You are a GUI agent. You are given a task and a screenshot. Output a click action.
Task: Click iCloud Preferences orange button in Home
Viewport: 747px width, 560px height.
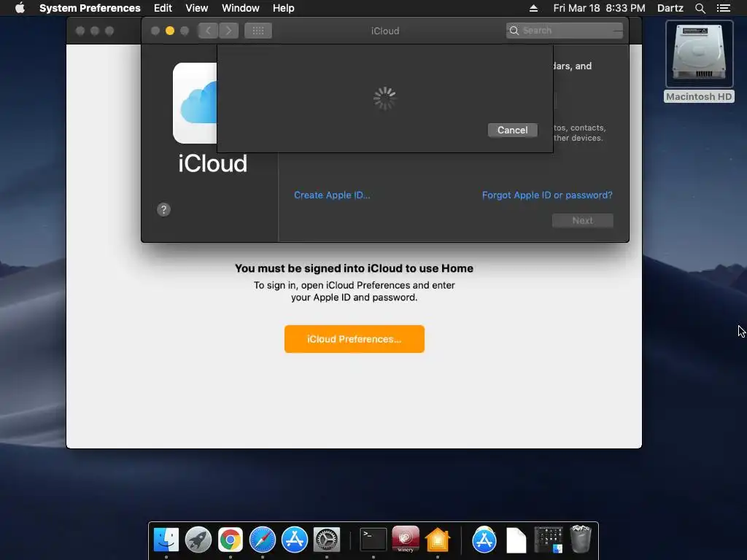(355, 339)
